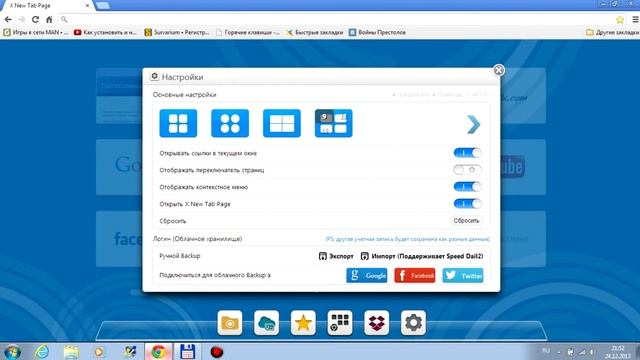The width and height of the screenshot is (640, 360).
Task: Toggle 'Отображать контекстное меню' switch
Action: click(x=467, y=187)
